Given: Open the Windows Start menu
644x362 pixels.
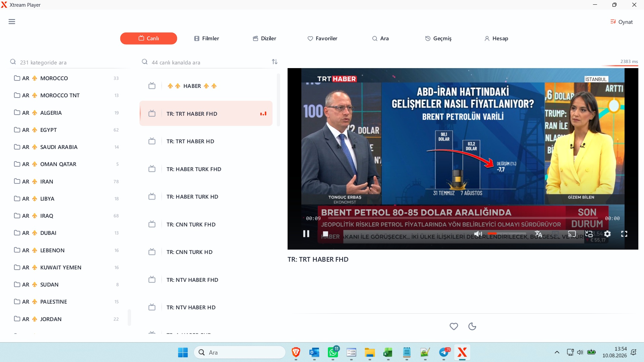Looking at the screenshot, I should pos(183,352).
